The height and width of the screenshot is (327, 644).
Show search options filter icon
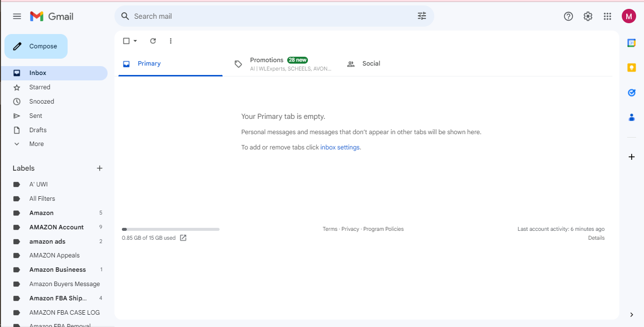pyautogui.click(x=422, y=16)
